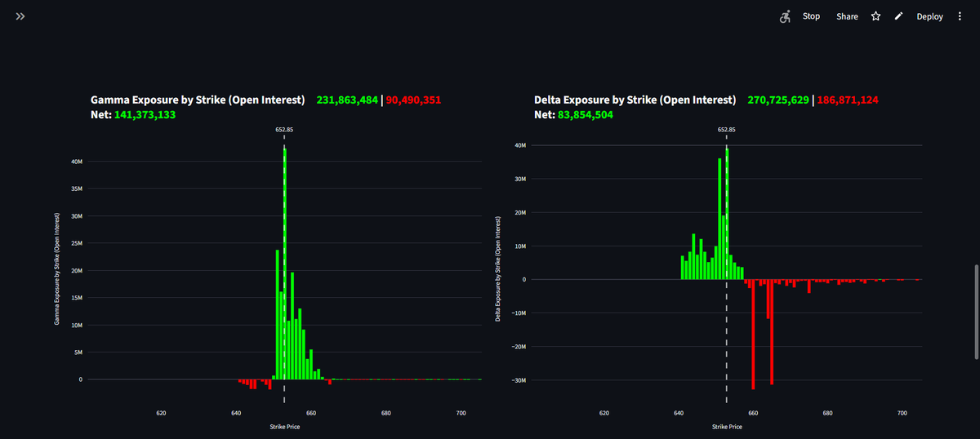Click gamma Net value 141,373,133
The width and height of the screenshot is (980, 439).
[x=145, y=115]
